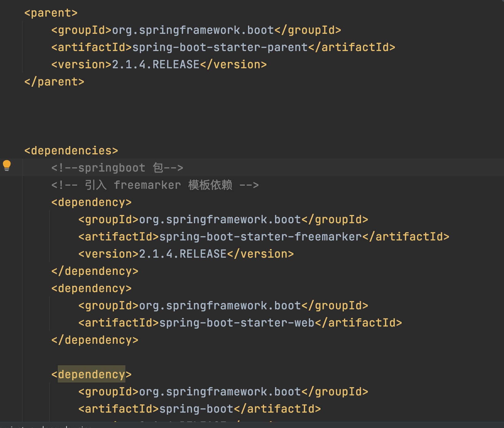Screen dimensions: 504x428
Task: Click the groupId line inside <parent>
Action: [196, 30]
